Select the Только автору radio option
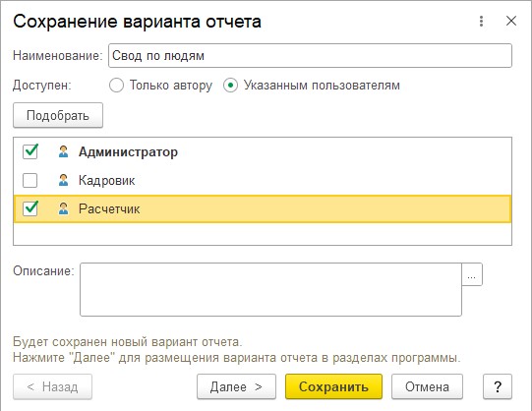Viewport: 532px width, 411px height. pyautogui.click(x=116, y=86)
